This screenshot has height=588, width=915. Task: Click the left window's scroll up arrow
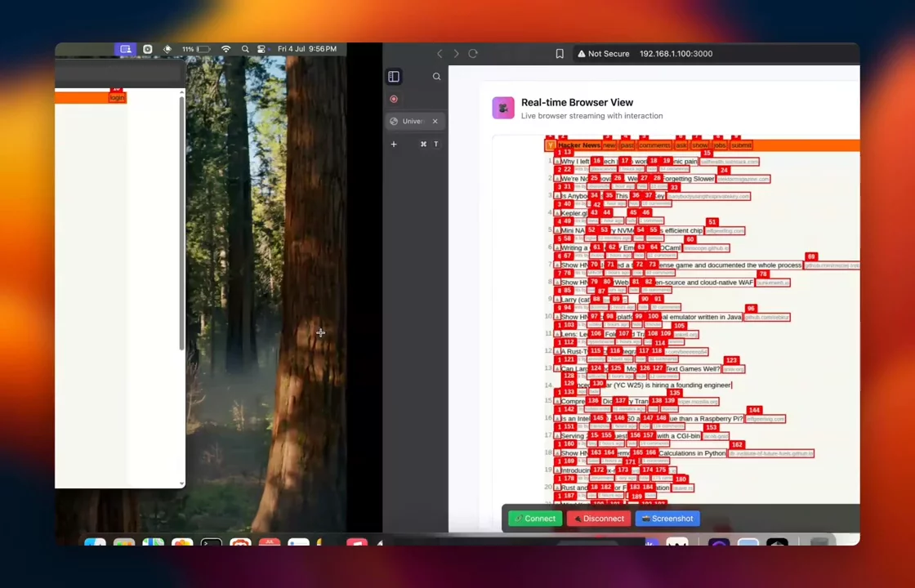[x=181, y=92]
